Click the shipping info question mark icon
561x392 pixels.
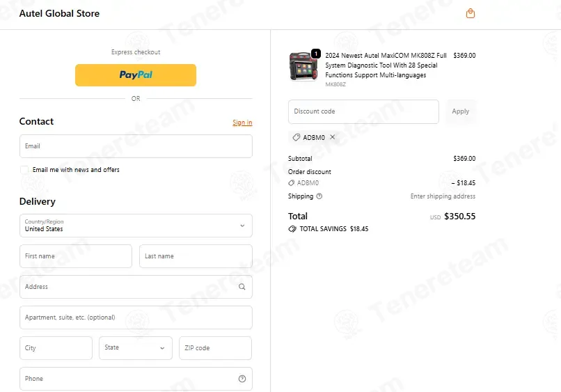tap(319, 196)
